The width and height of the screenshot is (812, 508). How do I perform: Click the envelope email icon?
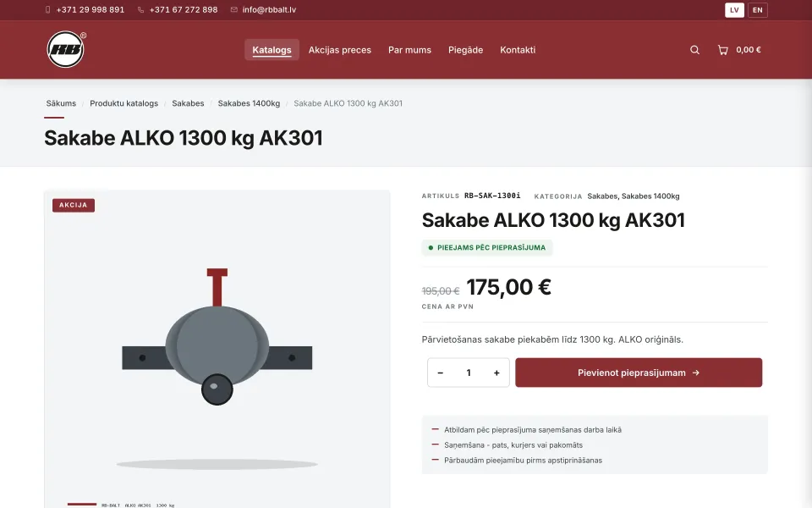[234, 10]
